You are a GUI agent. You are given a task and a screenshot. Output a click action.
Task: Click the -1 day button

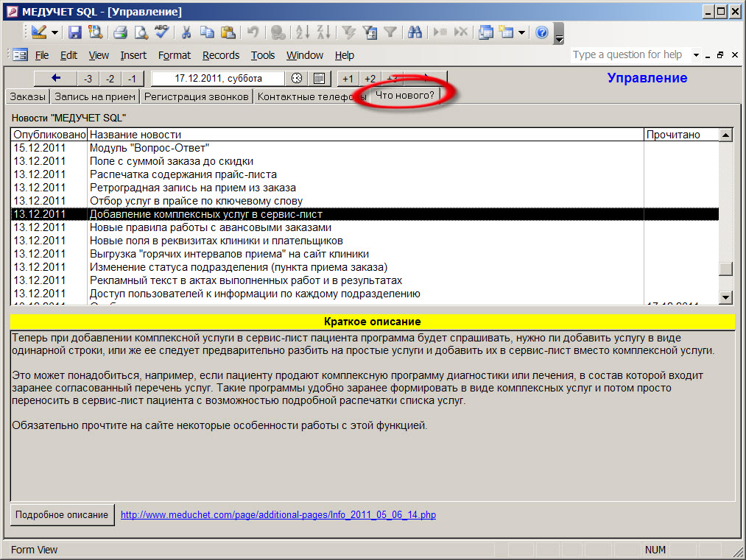[x=132, y=79]
